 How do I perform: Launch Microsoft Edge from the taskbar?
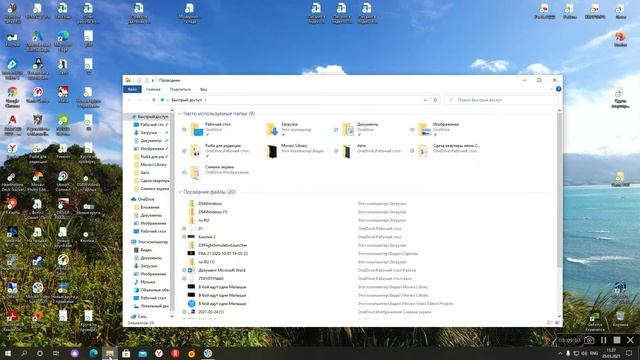(93, 353)
